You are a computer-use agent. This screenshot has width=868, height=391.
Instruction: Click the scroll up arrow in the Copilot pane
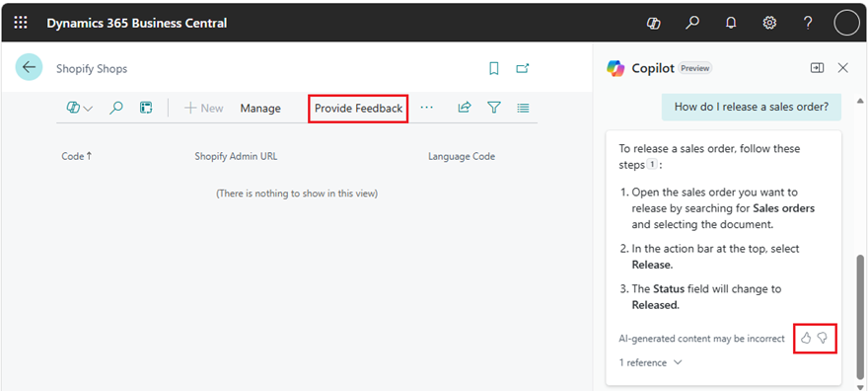[x=860, y=101]
